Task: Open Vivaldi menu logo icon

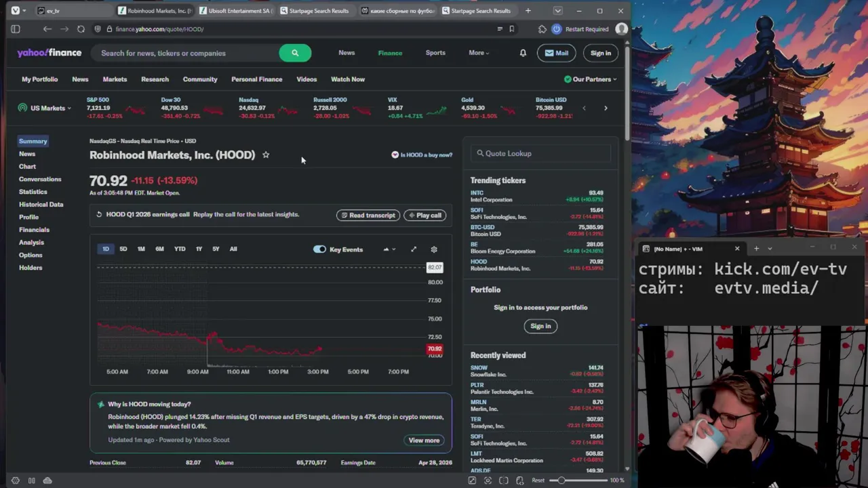Action: pyautogui.click(x=15, y=11)
